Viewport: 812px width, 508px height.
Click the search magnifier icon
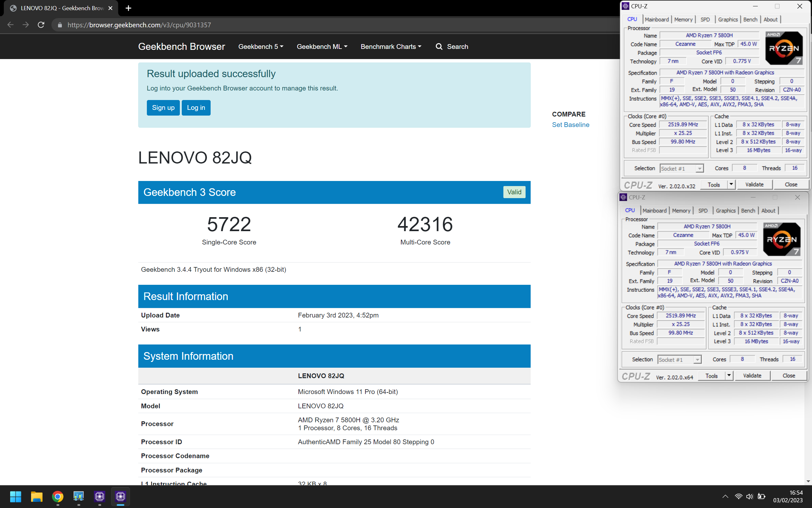coord(439,46)
